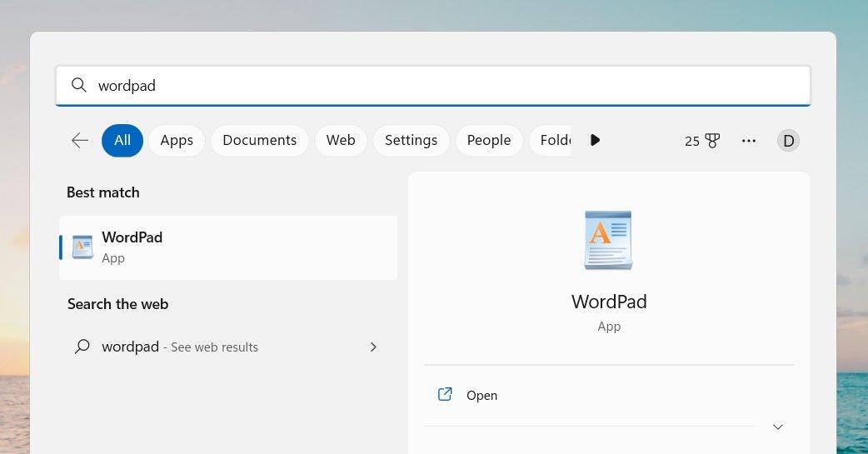The image size is (868, 454).
Task: Switch to the Apps filter
Action: pyautogui.click(x=177, y=140)
